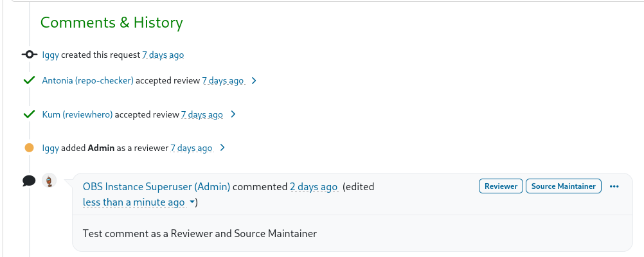
Task: Click the orange reviewer-added status dot
Action: pyautogui.click(x=29, y=148)
